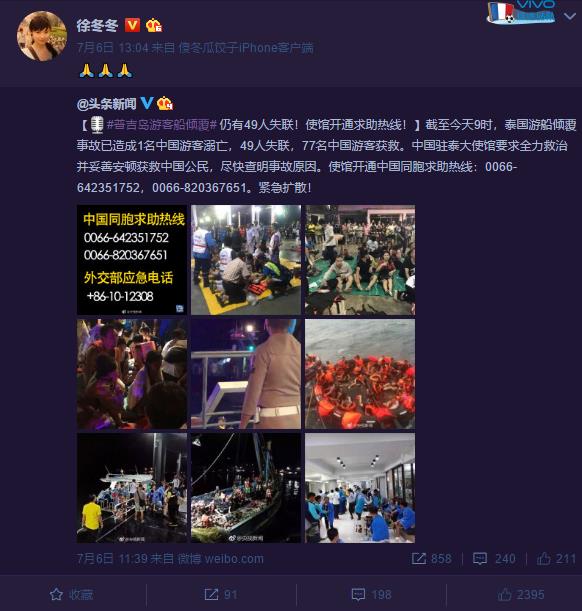582x611 pixels.
Task: Click the orange V verification badge
Action: (x=132, y=25)
